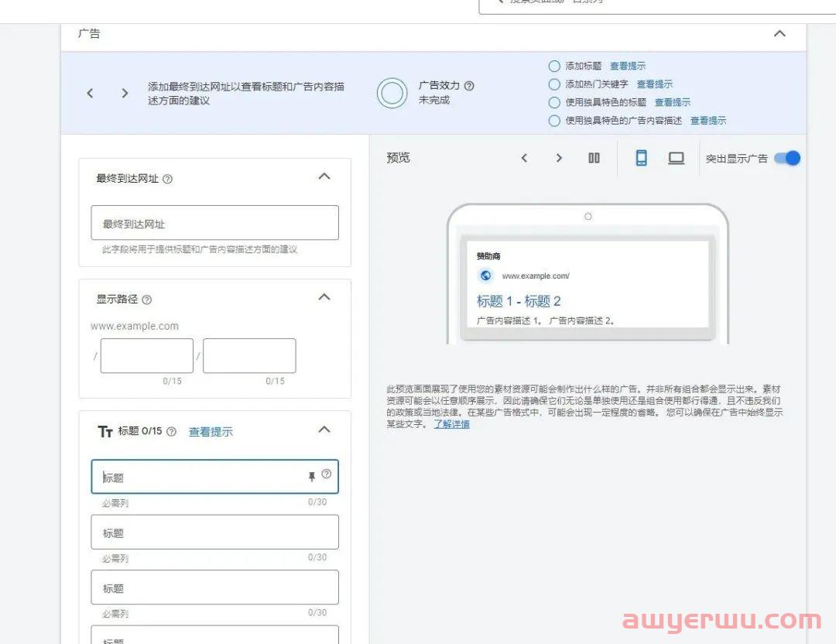Select the 添加标题 radio circle
The height and width of the screenshot is (644, 836).
pyautogui.click(x=554, y=66)
